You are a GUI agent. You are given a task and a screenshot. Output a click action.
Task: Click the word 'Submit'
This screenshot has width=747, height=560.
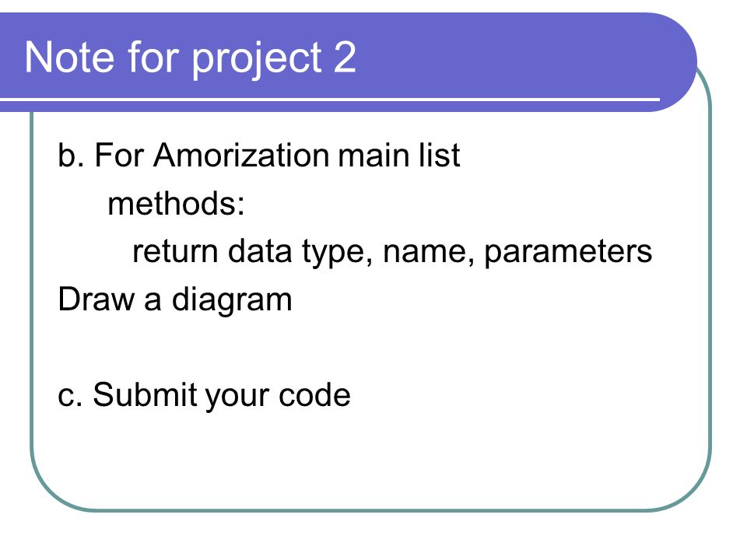pos(145,394)
